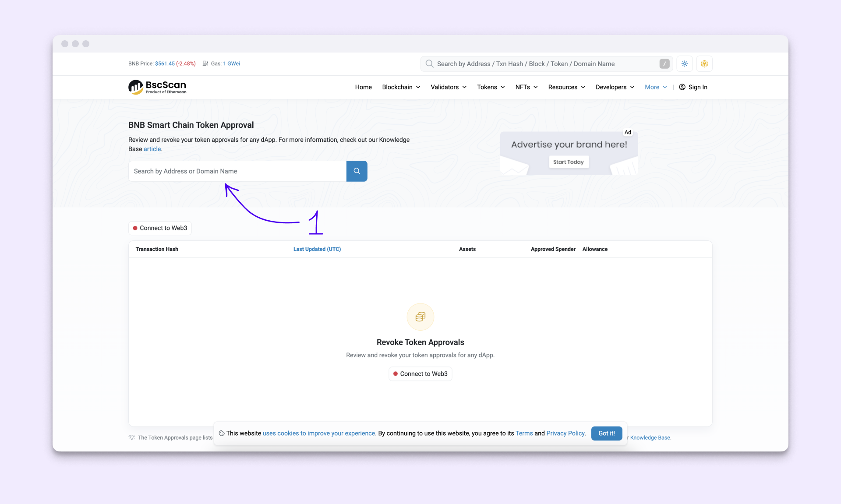
Task: Click the gas pump icon
Action: 205,64
